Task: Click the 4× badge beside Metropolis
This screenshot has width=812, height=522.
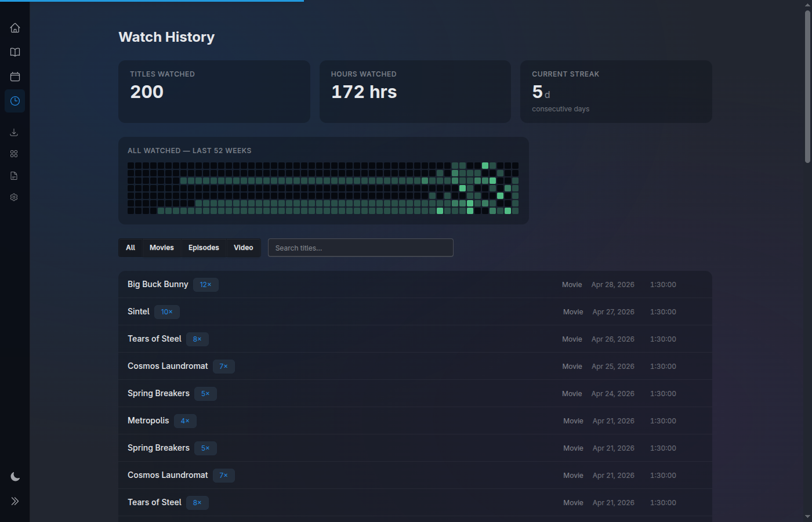Action: (x=185, y=421)
